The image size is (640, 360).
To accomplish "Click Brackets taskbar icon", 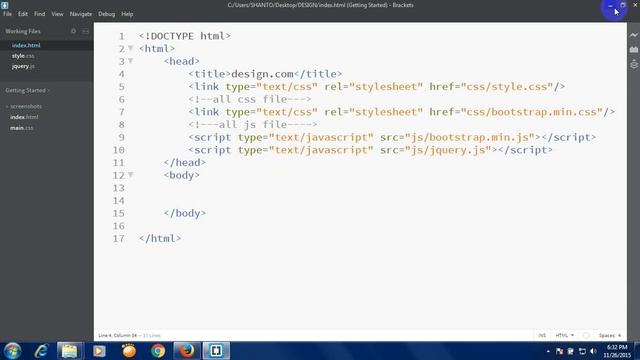I will click(216, 351).
